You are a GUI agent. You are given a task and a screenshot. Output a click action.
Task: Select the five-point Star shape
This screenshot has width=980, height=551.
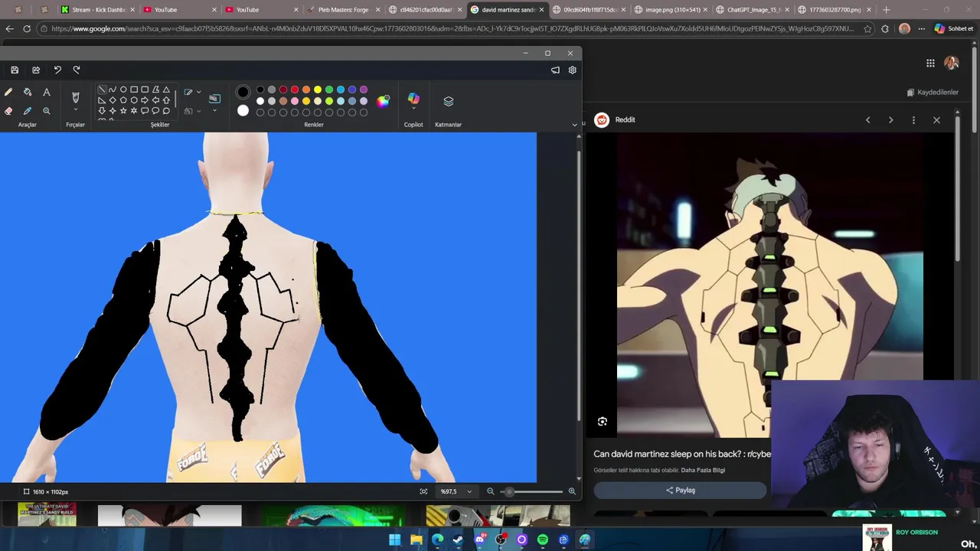pyautogui.click(x=123, y=111)
